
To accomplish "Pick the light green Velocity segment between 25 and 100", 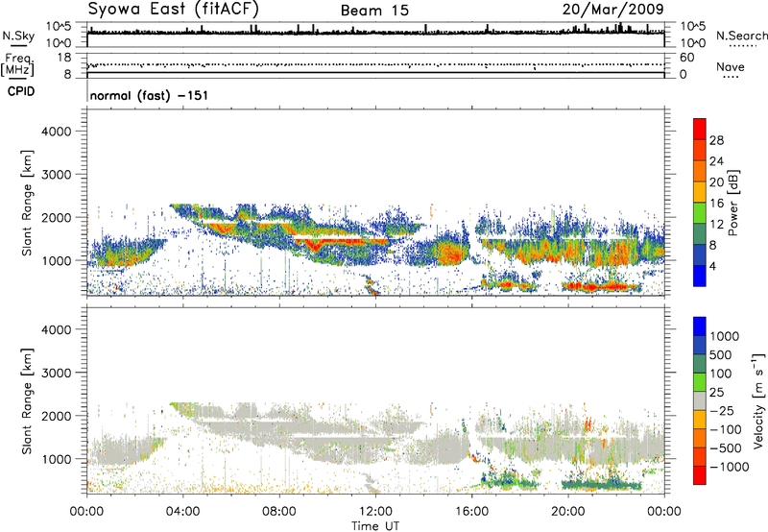I will (x=700, y=382).
